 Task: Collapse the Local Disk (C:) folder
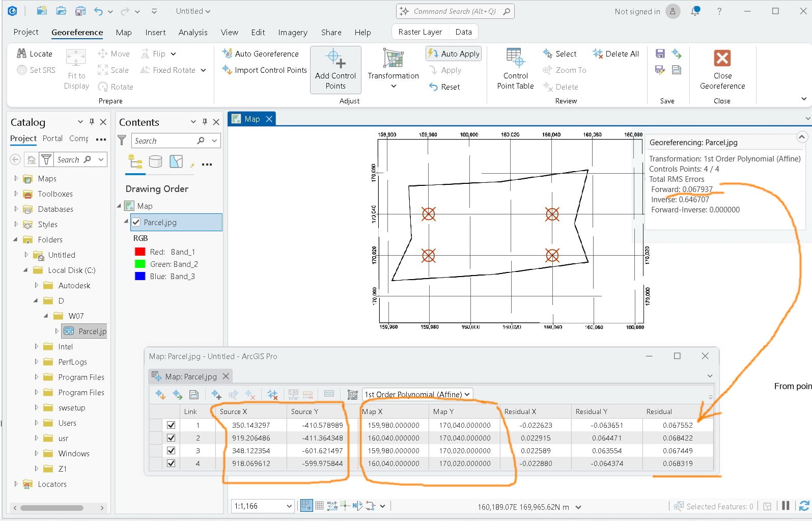(25, 270)
